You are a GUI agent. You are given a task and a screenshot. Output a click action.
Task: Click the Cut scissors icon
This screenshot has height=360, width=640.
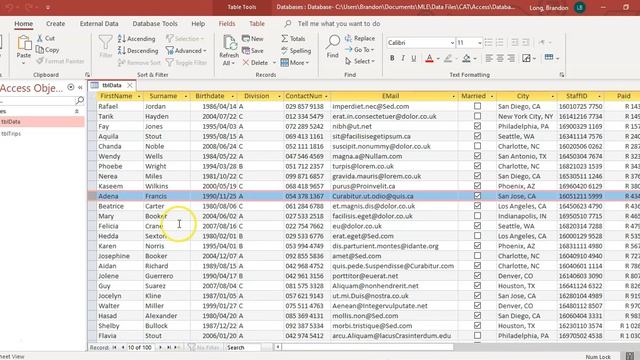40,38
